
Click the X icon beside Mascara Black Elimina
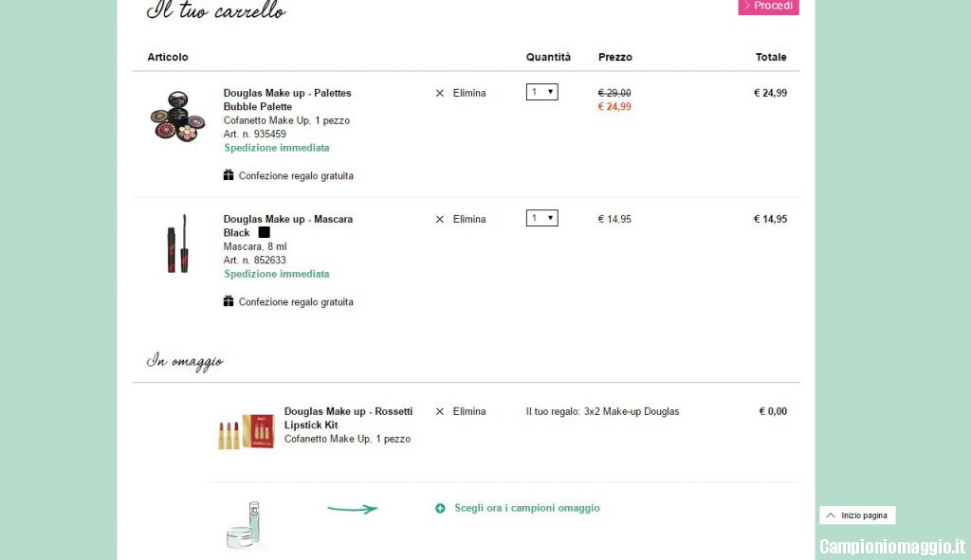[x=439, y=220]
